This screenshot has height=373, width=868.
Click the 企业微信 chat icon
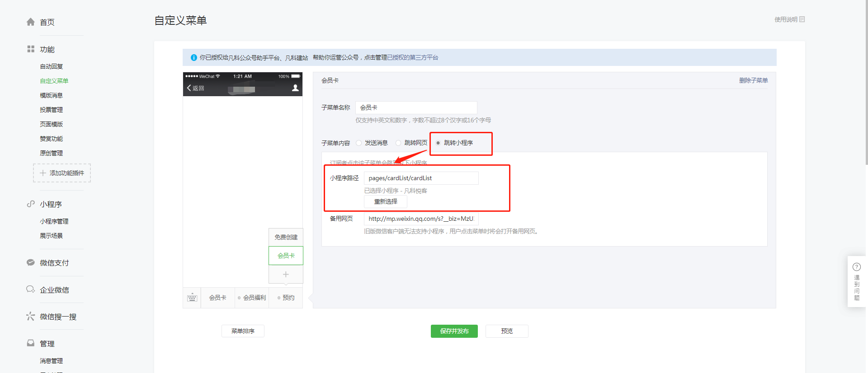[31, 289]
